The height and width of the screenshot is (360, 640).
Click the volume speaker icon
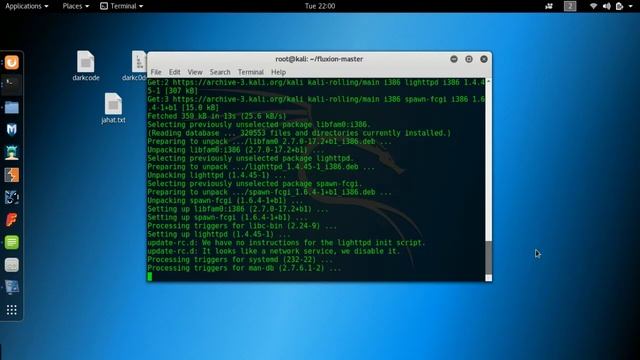[x=607, y=6]
